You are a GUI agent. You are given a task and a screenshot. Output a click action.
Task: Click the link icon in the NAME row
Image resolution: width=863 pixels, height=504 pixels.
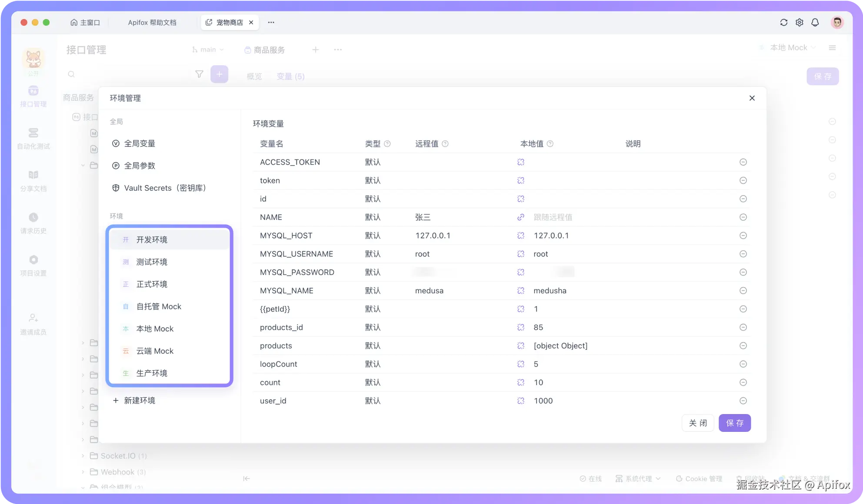pos(520,217)
